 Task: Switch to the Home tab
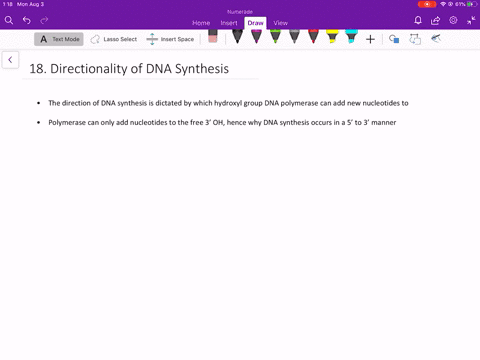(201, 23)
